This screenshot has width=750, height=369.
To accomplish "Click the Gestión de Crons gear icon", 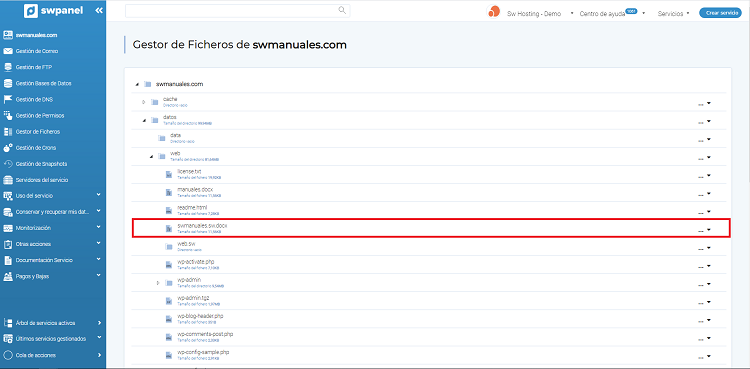I will pos(8,148).
